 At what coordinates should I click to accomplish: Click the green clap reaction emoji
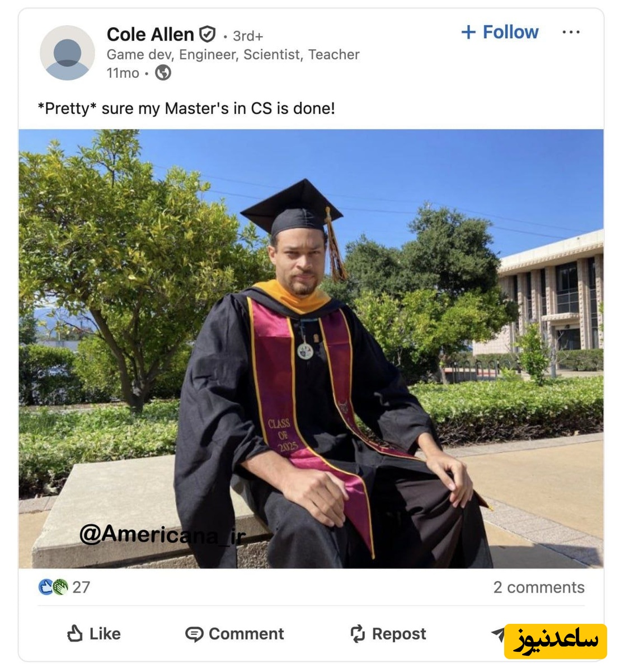[x=60, y=587]
